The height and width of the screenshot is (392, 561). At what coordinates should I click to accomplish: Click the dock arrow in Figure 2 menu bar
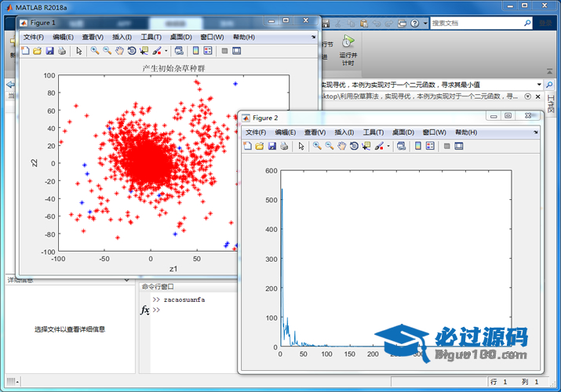(x=536, y=132)
